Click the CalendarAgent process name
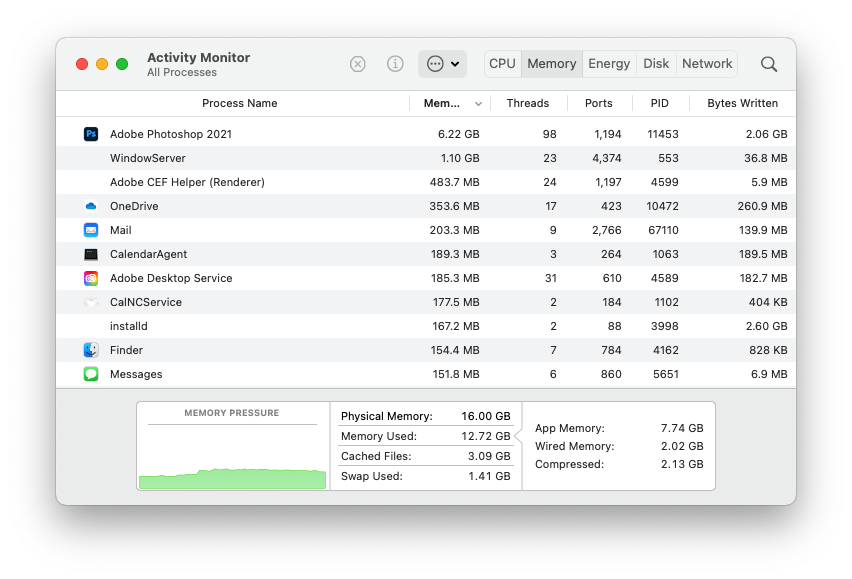 [148, 254]
